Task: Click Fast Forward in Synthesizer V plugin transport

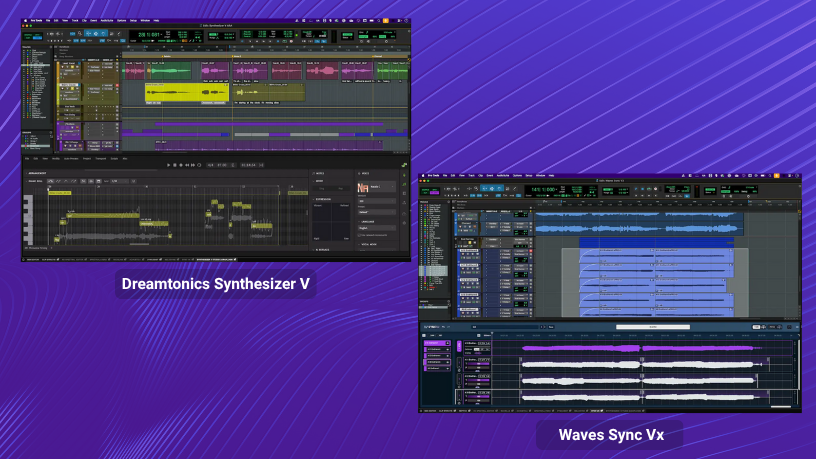Action: click(x=193, y=165)
